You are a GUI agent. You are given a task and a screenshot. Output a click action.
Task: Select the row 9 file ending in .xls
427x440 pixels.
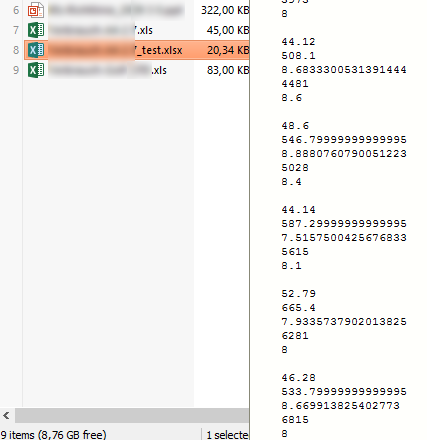point(108,70)
